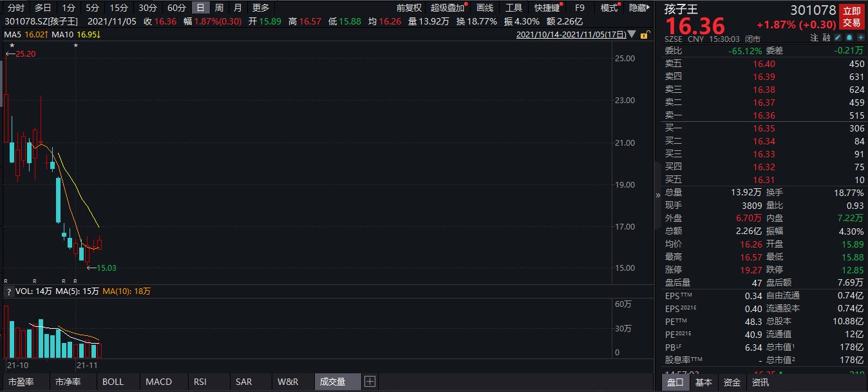
Task: Click the bell alert icon near stock header
Action: [x=849, y=38]
